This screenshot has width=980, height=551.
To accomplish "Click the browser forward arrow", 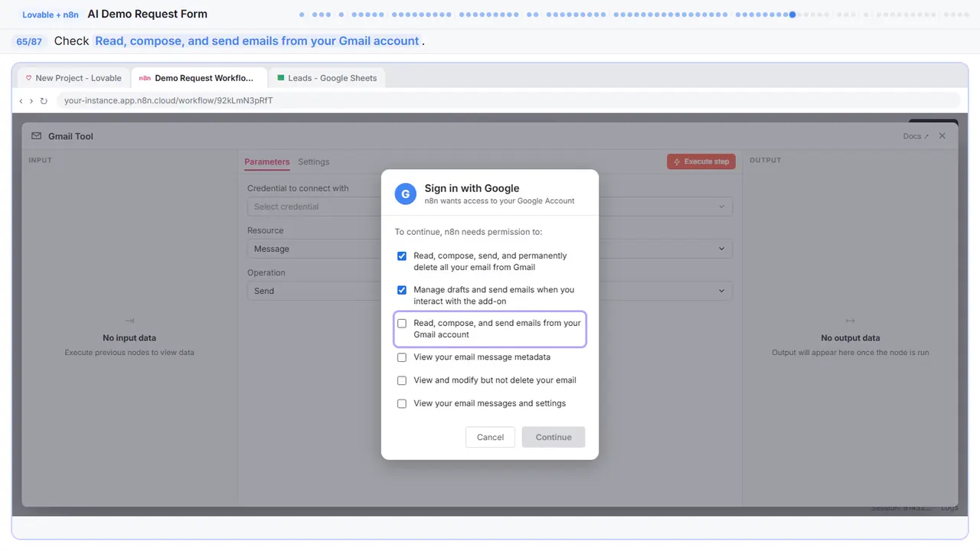I will click(31, 101).
